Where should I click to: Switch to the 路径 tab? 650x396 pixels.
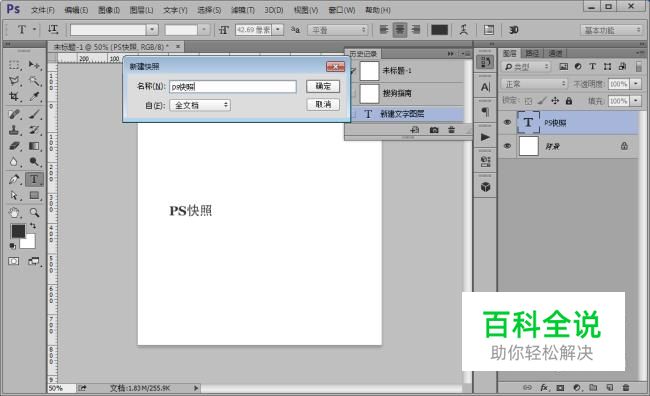(532, 53)
